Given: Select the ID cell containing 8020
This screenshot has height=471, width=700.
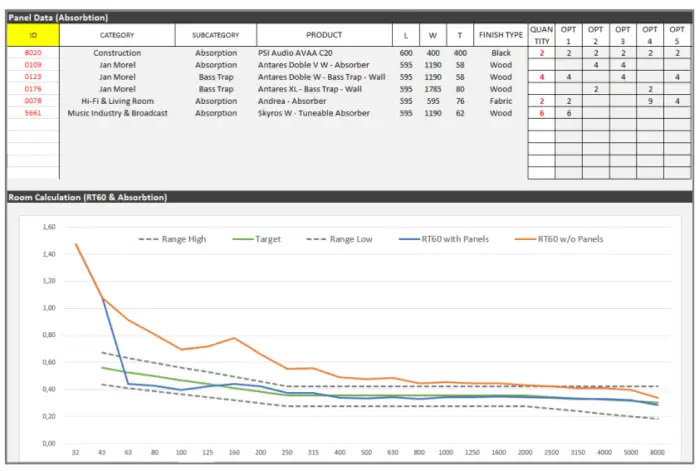Looking at the screenshot, I should pos(33,53).
